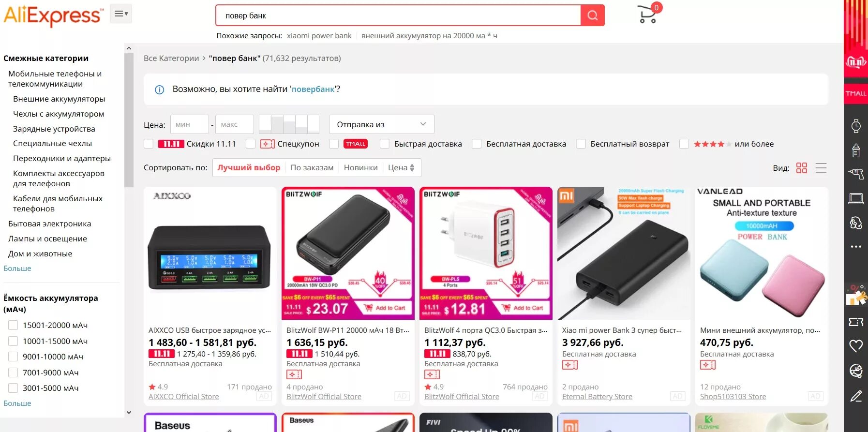Expand the categories menu next to logo
The image size is (868, 432).
pos(121,14)
